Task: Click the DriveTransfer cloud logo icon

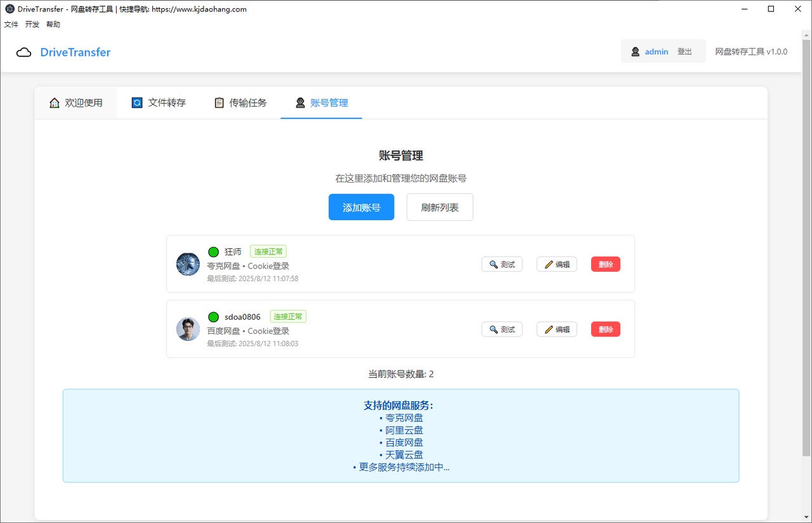Action: [x=23, y=52]
